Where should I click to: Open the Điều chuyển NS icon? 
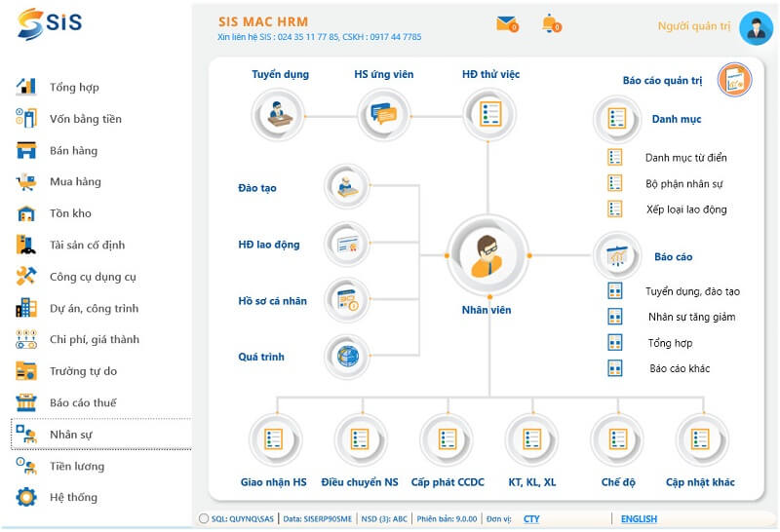click(x=360, y=440)
